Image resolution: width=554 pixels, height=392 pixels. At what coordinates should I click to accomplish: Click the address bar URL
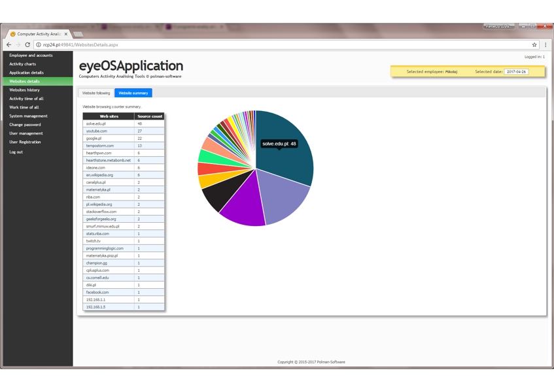(x=80, y=45)
